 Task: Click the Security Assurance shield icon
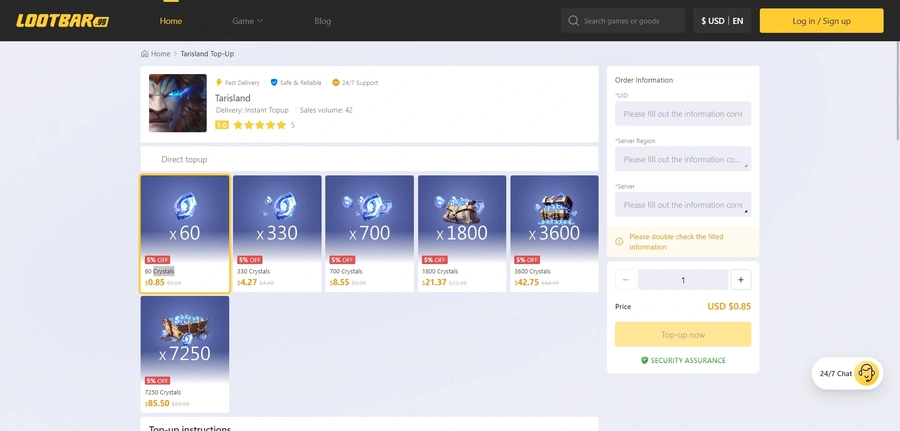click(645, 360)
